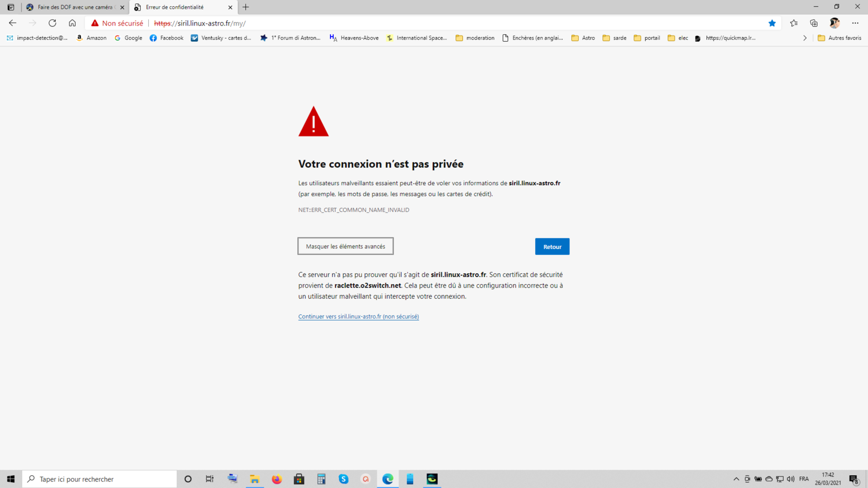Show hidden icons in the system tray

click(x=735, y=479)
